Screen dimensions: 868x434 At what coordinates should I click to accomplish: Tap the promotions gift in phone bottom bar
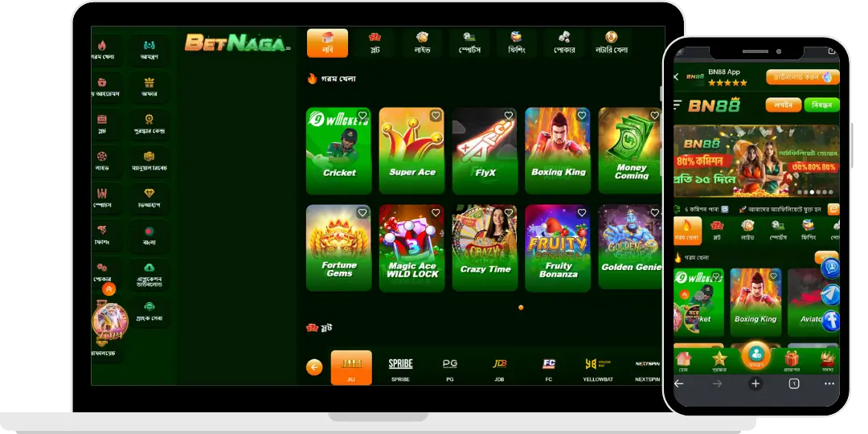[x=792, y=361]
